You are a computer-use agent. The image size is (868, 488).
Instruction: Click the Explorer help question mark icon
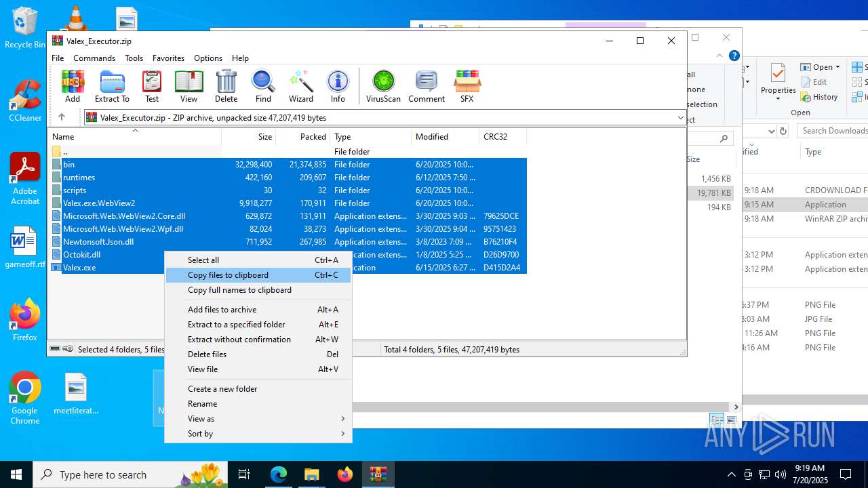coord(734,56)
